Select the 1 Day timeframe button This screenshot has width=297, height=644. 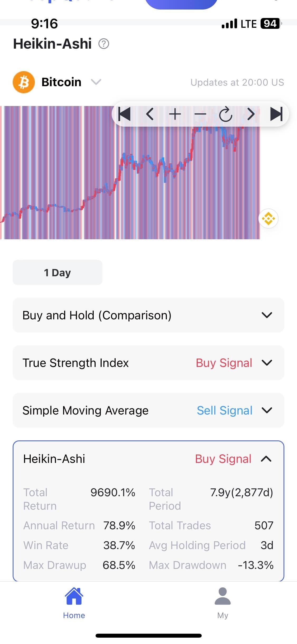coord(58,273)
